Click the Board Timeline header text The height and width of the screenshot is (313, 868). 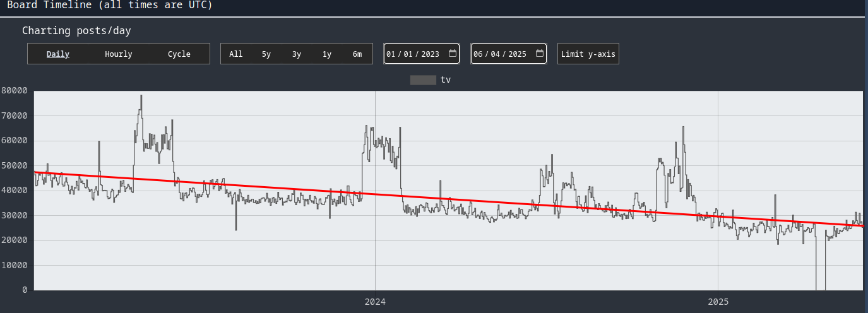[x=110, y=5]
